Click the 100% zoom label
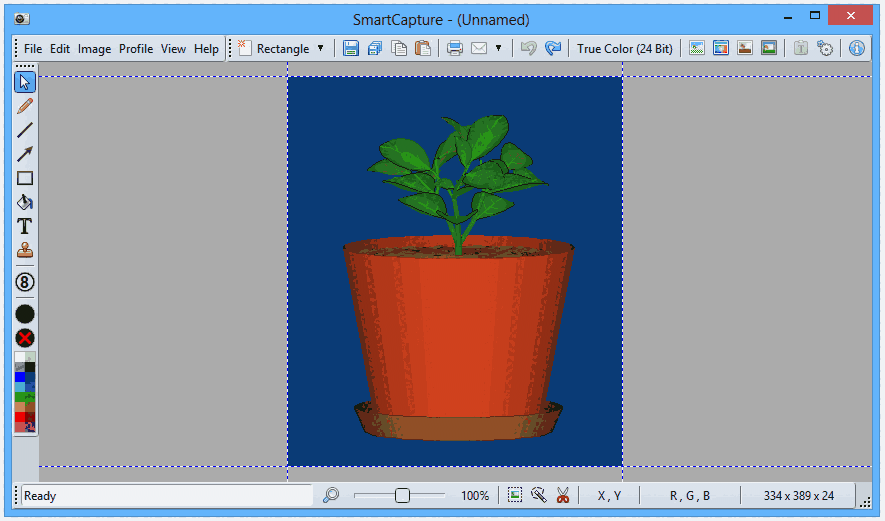 coord(475,495)
